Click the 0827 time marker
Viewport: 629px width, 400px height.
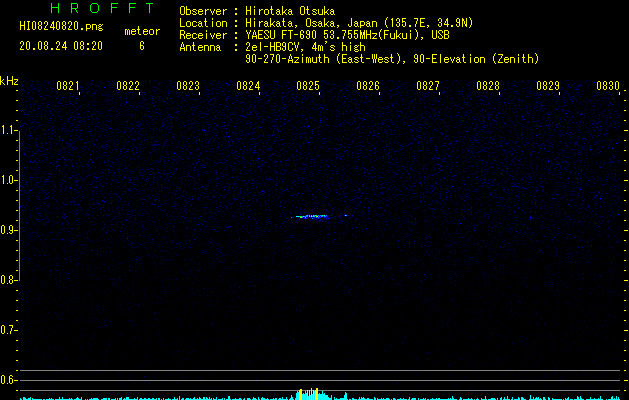[428, 86]
